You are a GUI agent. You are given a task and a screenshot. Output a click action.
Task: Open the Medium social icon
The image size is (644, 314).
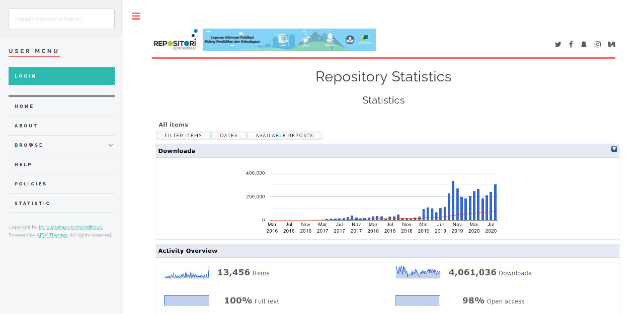612,44
